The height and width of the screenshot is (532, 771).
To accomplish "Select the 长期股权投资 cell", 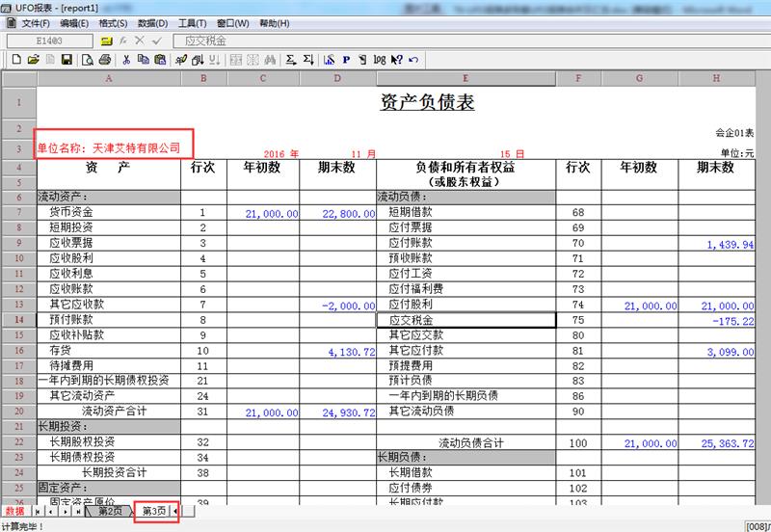I will coord(109,442).
